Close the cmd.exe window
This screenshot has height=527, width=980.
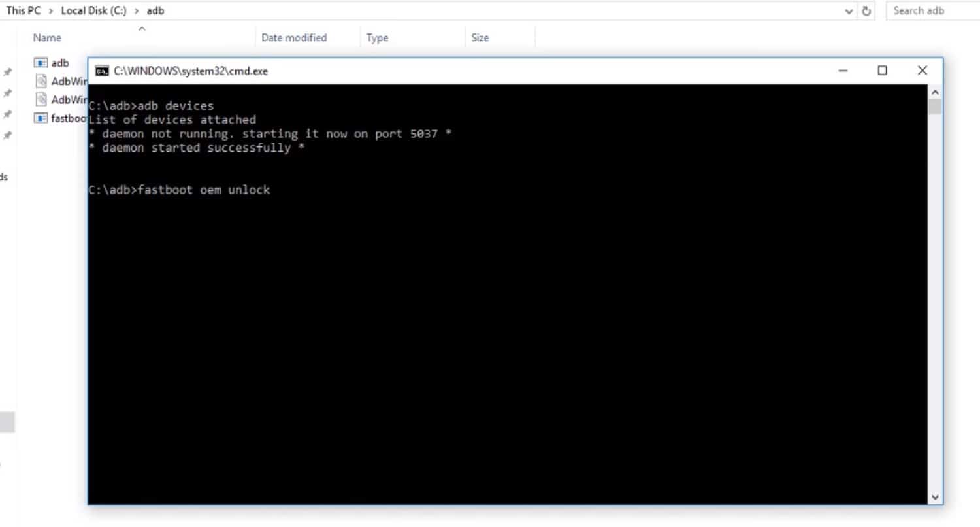(922, 71)
